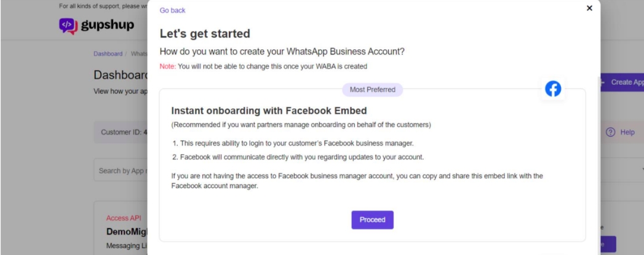Click the Go back link

point(172,10)
